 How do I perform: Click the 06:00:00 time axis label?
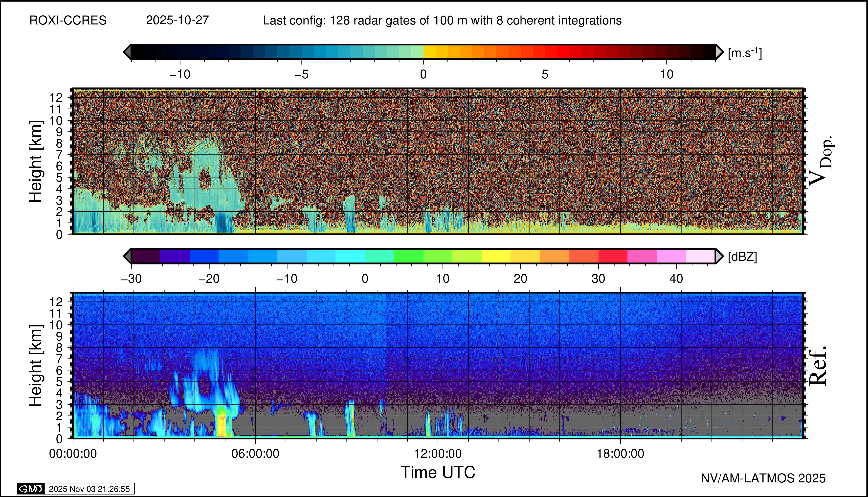[x=255, y=454]
